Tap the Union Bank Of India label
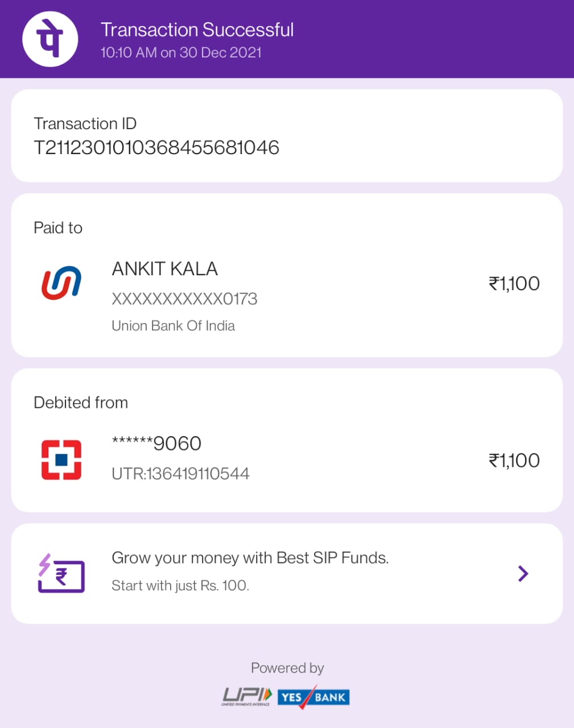Screen dimensions: 574x728 coord(173,326)
